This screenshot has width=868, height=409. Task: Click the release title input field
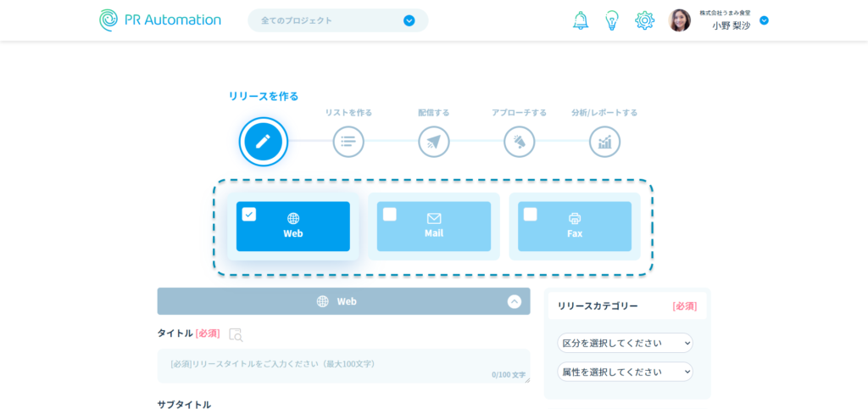(x=343, y=365)
